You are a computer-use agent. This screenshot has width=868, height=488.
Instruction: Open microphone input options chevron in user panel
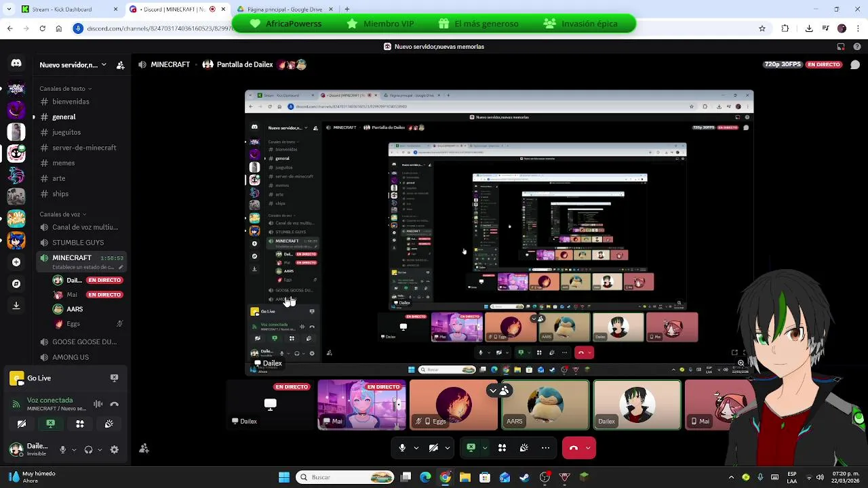(73, 449)
